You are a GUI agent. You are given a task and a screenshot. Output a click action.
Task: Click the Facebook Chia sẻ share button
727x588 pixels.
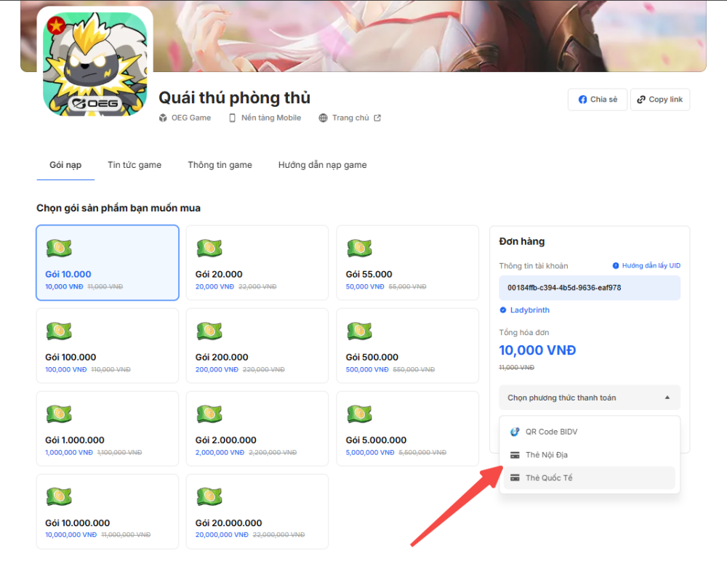tap(597, 100)
